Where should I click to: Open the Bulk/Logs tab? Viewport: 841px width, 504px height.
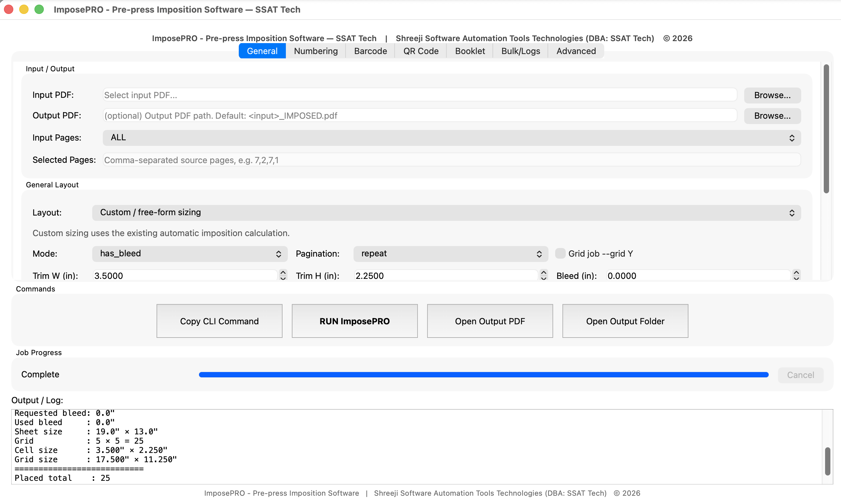520,51
